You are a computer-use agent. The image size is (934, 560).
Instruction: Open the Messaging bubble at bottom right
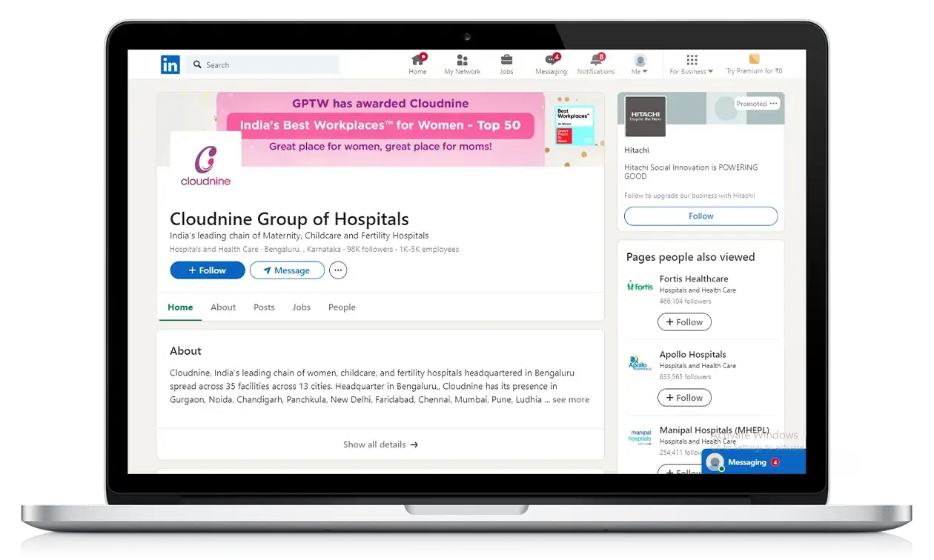click(751, 461)
